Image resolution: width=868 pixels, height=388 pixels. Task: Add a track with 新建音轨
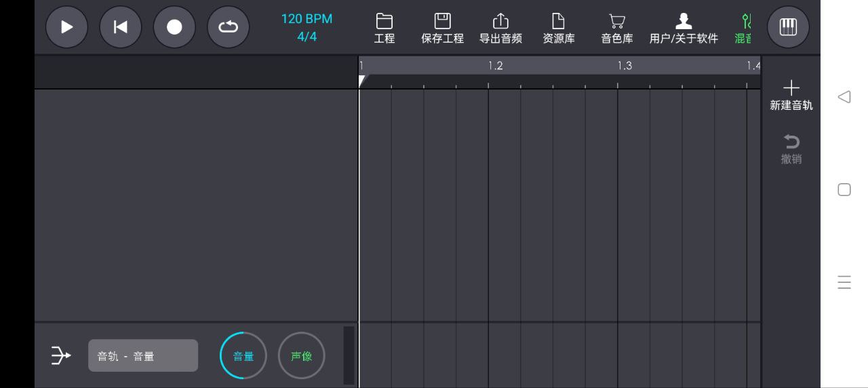791,96
